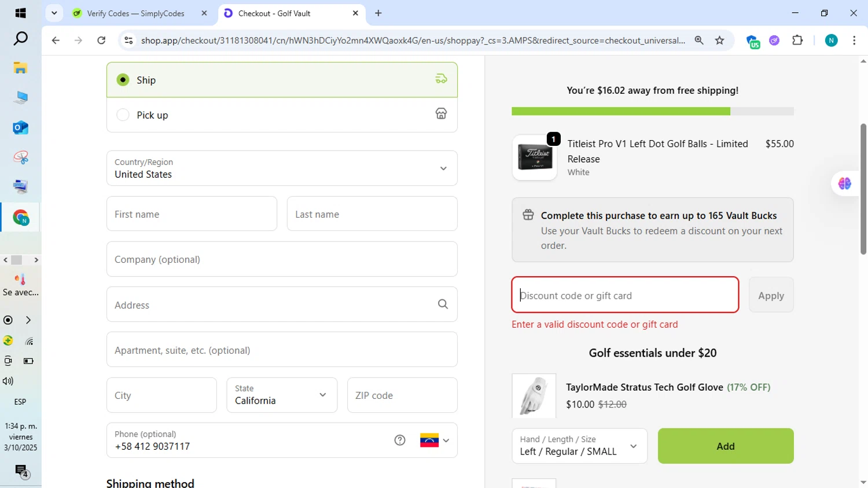Select the Checkout - Golf Vault tab

click(x=291, y=13)
